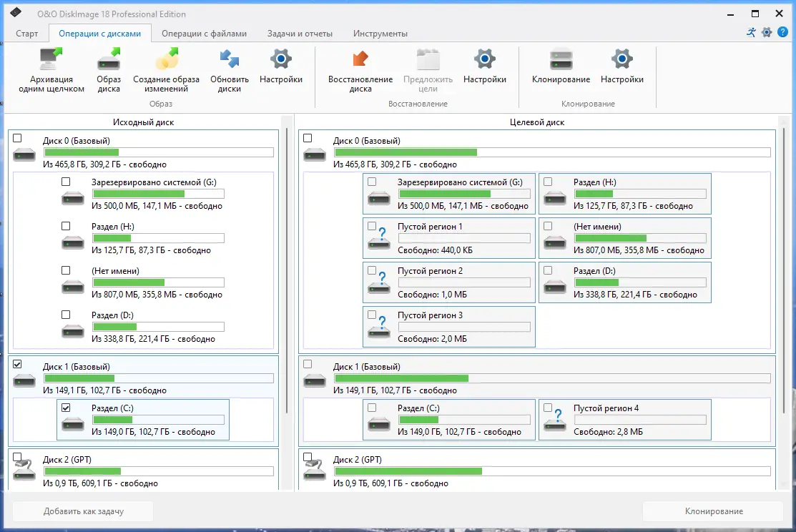Open the Инструменты tab
The width and height of the screenshot is (796, 532).
380,34
